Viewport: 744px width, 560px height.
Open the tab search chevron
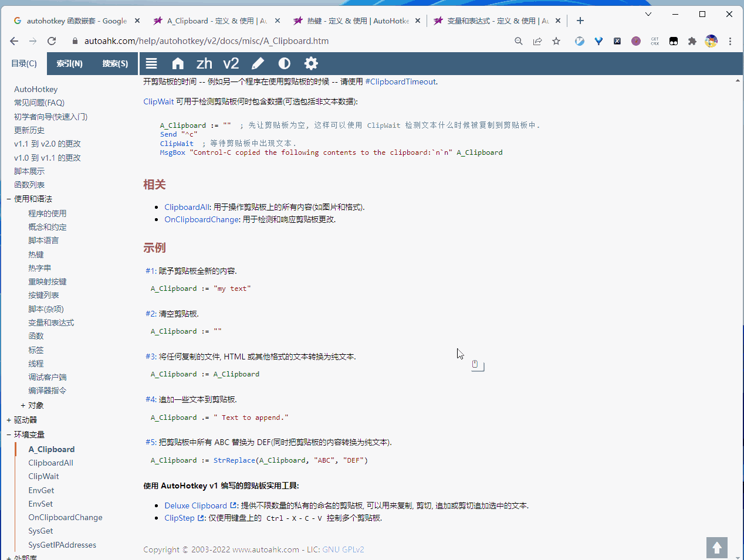[x=648, y=14]
